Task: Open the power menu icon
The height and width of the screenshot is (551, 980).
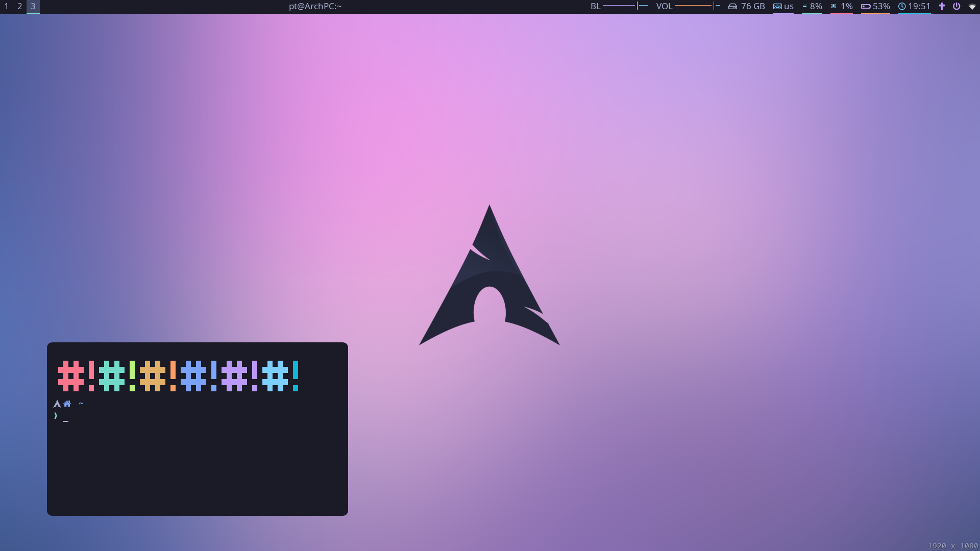Action: [x=957, y=7]
